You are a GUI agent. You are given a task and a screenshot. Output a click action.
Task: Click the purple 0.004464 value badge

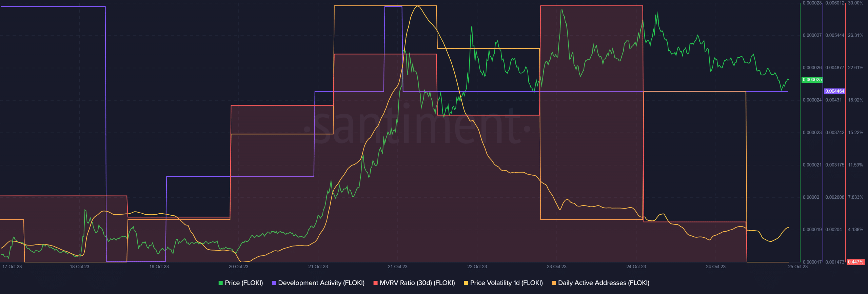(x=835, y=91)
